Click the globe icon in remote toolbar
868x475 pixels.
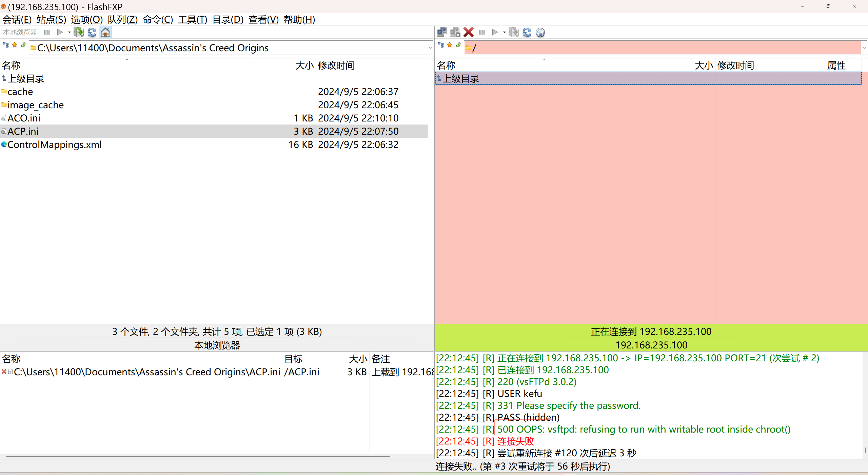(540, 32)
